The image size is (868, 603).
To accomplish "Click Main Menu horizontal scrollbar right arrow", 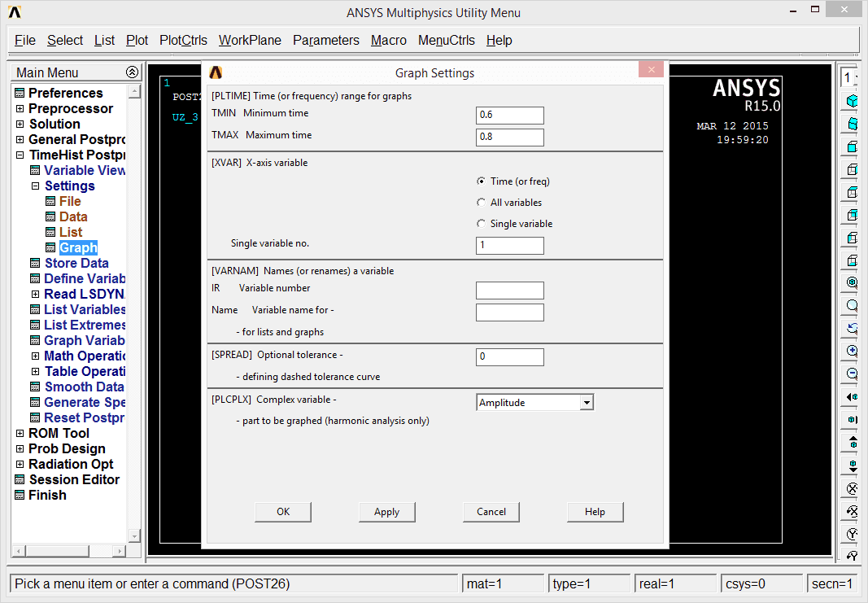I will click(119, 551).
